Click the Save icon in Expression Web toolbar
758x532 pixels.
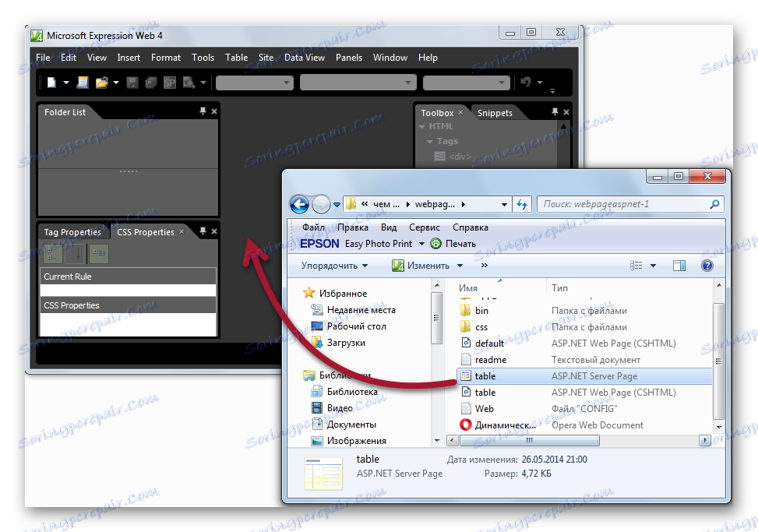coord(132,82)
